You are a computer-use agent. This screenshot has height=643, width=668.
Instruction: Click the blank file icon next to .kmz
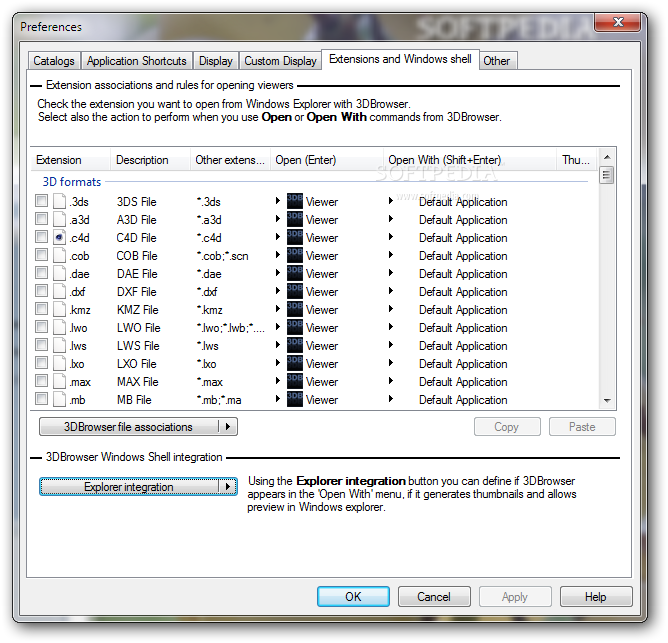60,309
